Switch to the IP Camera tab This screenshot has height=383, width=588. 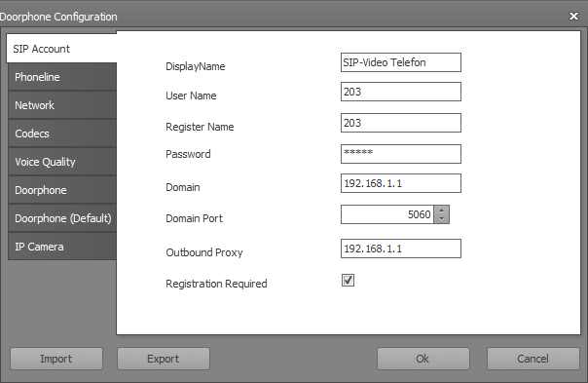tap(62, 247)
